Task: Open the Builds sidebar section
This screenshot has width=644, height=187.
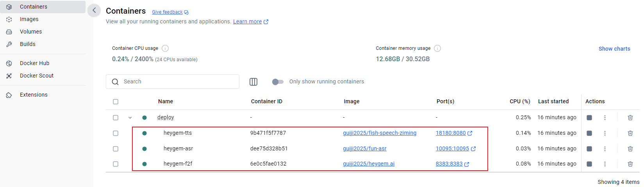Action: coord(43,44)
